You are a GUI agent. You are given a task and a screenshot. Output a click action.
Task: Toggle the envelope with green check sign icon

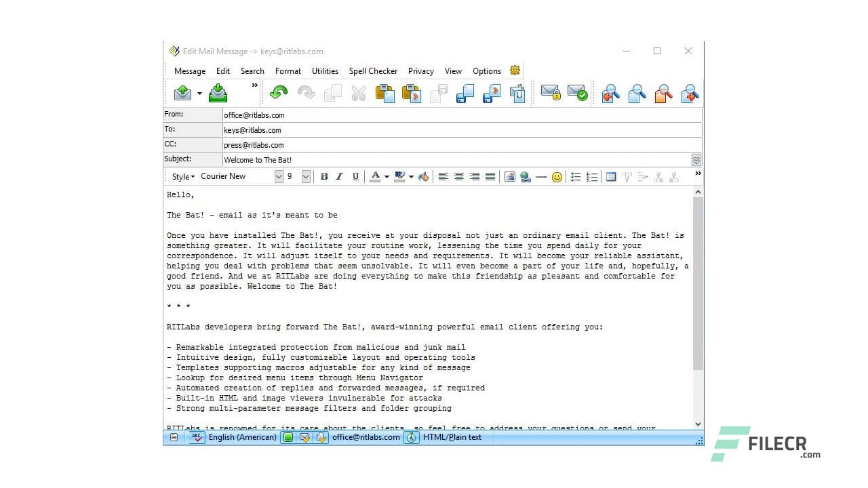(x=577, y=93)
